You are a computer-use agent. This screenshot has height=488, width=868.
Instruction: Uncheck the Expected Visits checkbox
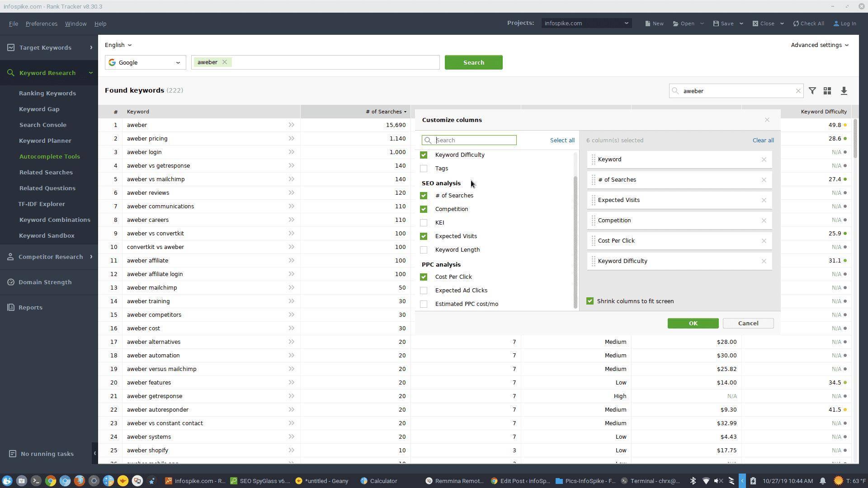[x=424, y=236]
